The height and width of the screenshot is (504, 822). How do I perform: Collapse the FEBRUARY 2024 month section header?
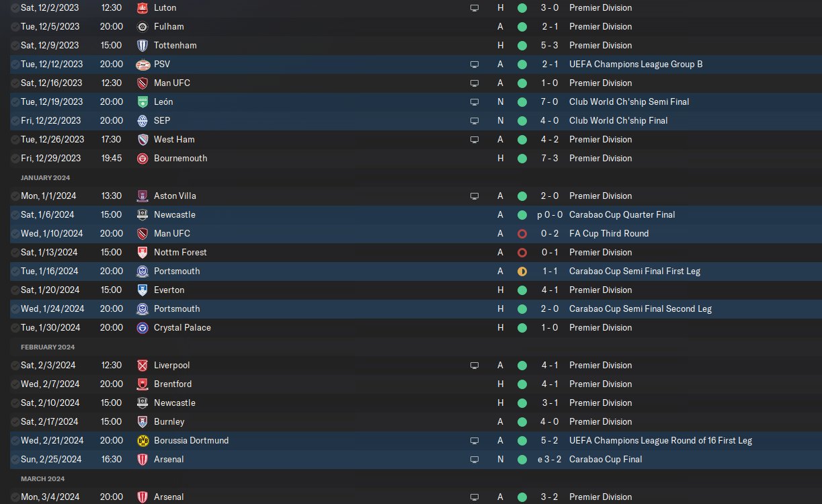pos(48,347)
